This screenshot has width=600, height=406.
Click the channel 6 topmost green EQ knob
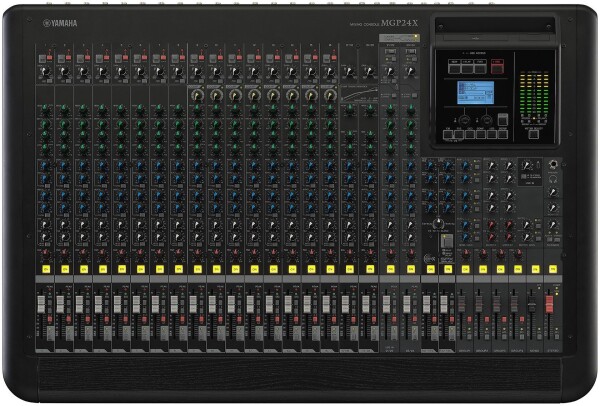click(x=140, y=111)
